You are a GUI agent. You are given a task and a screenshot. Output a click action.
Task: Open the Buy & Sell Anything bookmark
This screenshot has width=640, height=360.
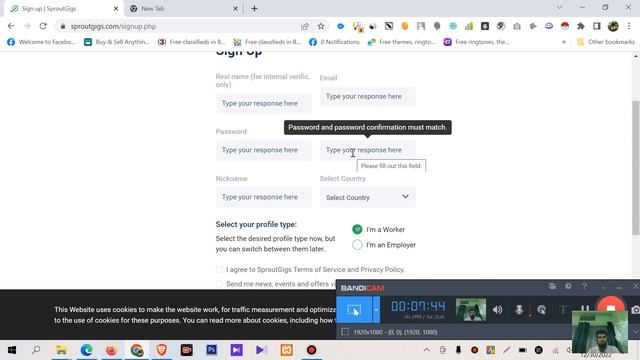(117, 42)
